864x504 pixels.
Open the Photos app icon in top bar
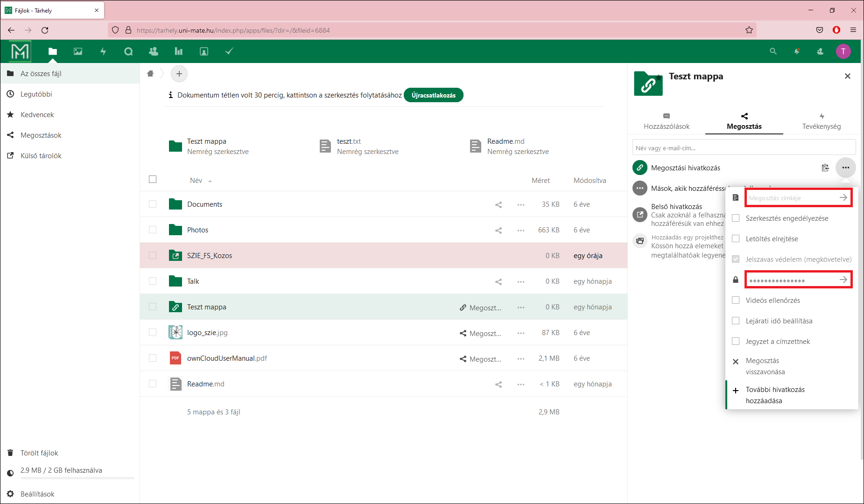point(78,51)
